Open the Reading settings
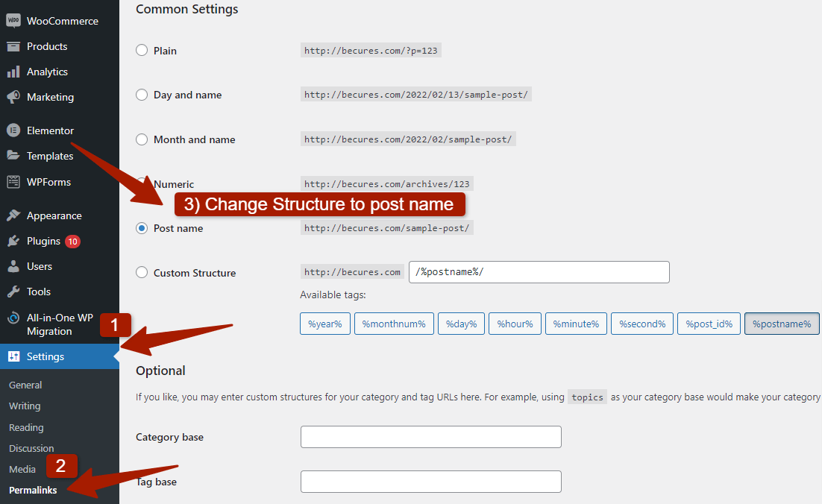This screenshot has width=822, height=504. point(26,427)
